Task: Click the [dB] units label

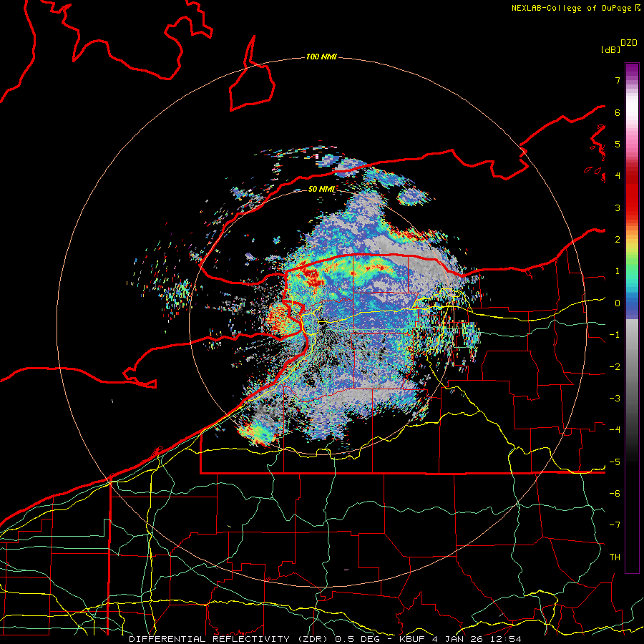Action: 610,49
